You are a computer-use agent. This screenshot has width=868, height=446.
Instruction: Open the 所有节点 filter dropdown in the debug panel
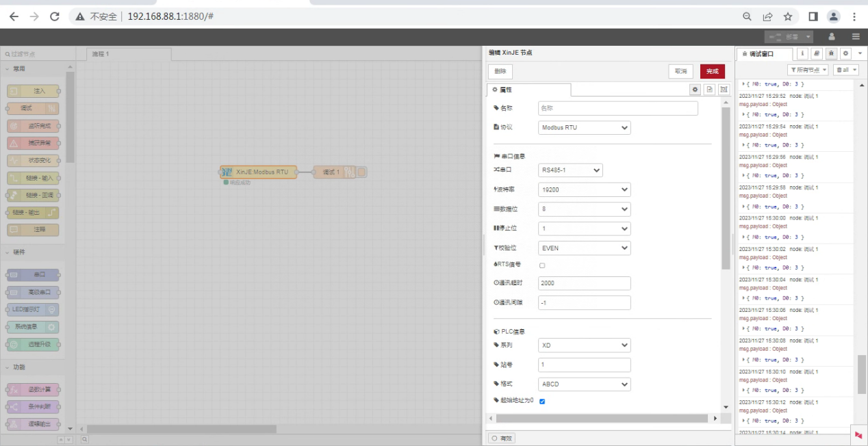click(808, 70)
